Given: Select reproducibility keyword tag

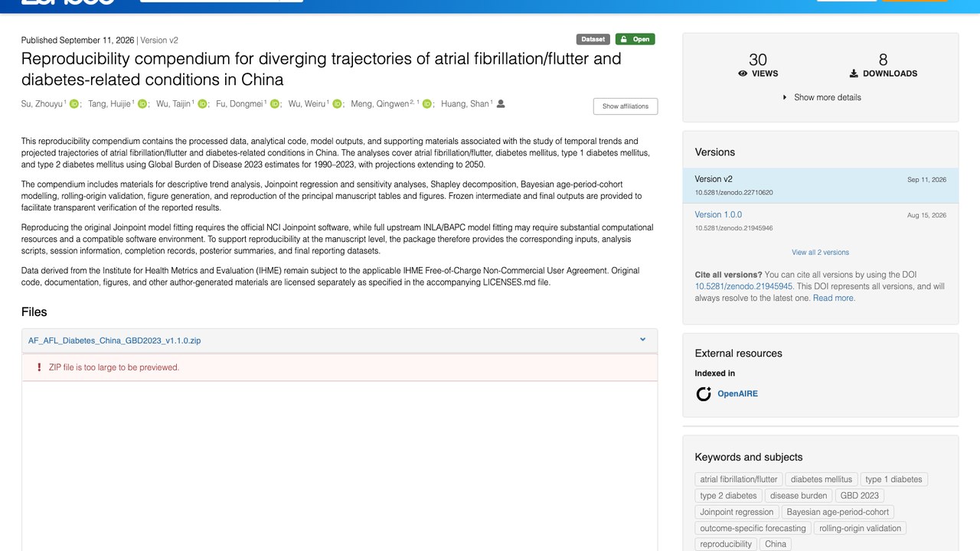Looking at the screenshot, I should [x=726, y=544].
